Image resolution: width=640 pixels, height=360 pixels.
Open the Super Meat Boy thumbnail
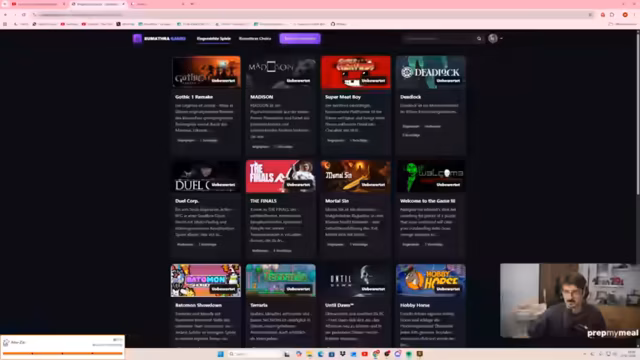point(356,72)
